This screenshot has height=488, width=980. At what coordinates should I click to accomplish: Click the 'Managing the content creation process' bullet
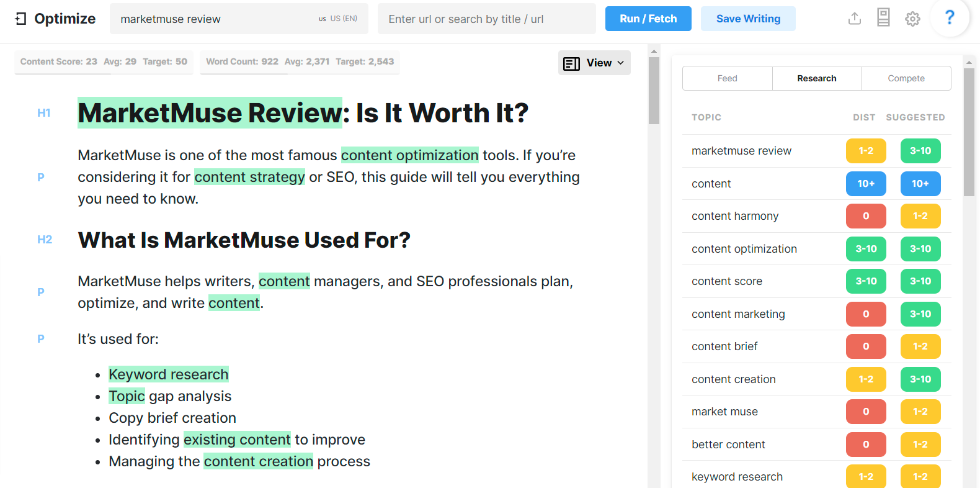pyautogui.click(x=239, y=461)
